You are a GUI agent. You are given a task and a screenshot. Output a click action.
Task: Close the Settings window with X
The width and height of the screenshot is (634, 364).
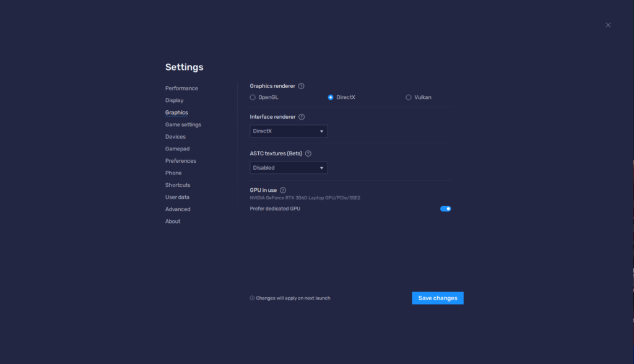[x=608, y=25]
